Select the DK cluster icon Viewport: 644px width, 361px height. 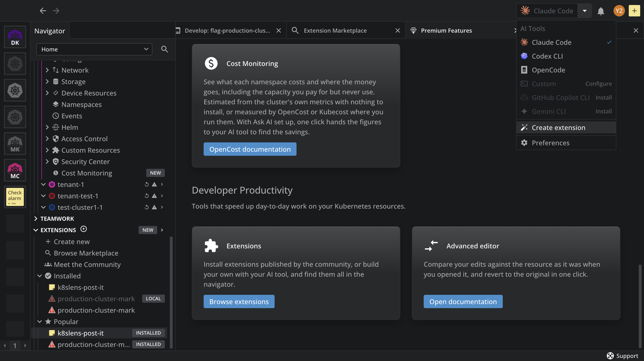coord(15,37)
